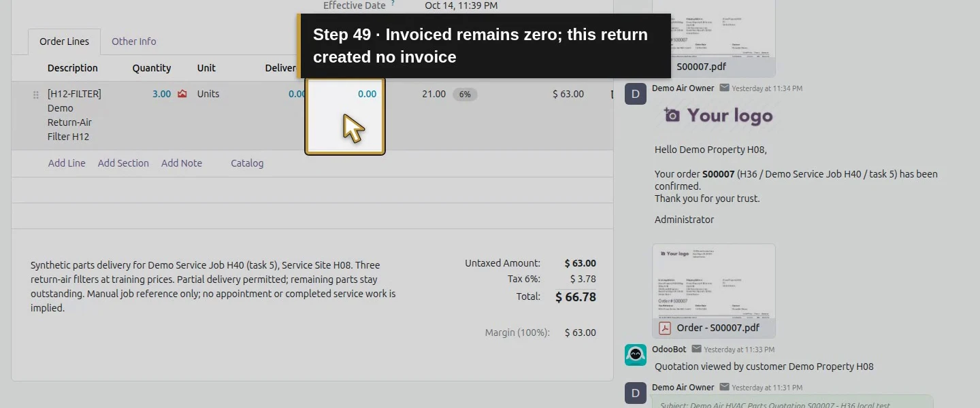Sort by the Quantity column header
Image resolution: width=980 pixels, height=408 pixels.
pos(152,68)
